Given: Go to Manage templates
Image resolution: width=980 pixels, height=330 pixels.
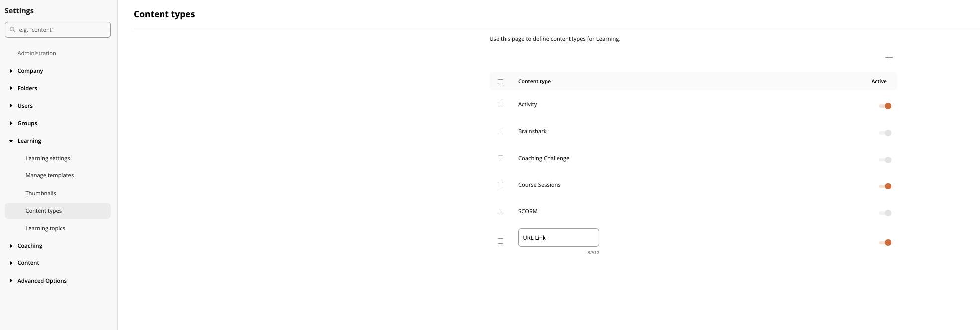Looking at the screenshot, I should click(x=50, y=175).
